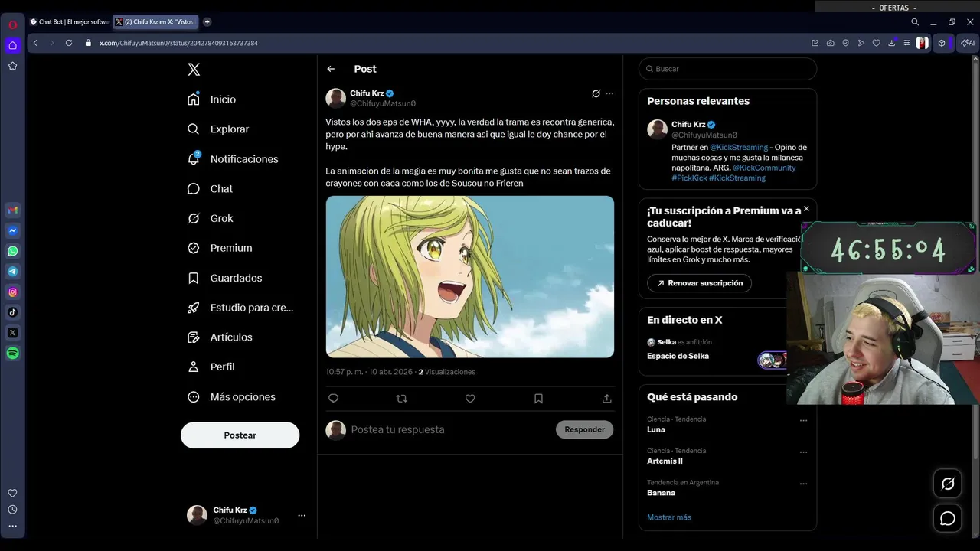Open Notificaciones
Screen dimensions: 980x551
point(234,159)
